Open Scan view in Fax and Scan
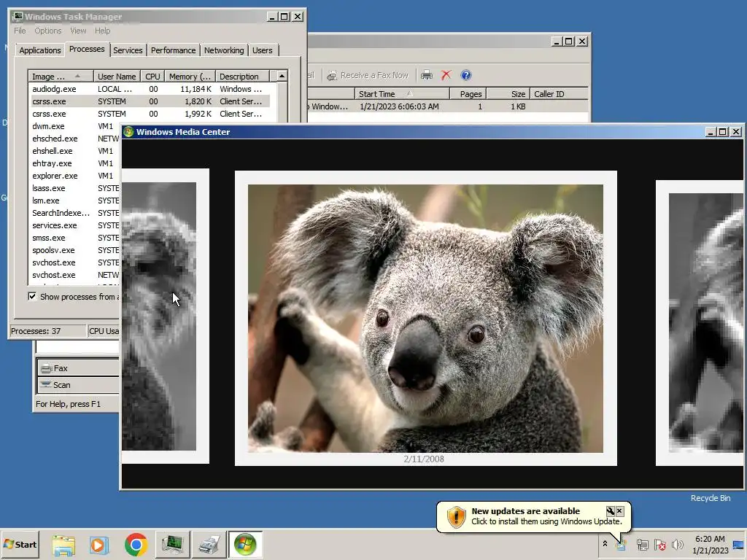Viewport: 747px width, 560px height. click(79, 385)
